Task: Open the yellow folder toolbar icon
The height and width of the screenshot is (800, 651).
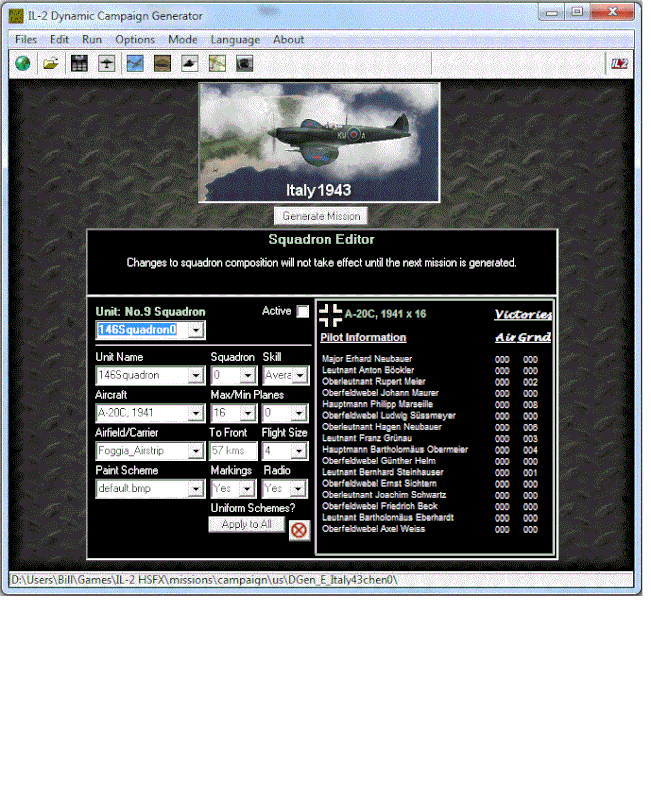Action: point(51,64)
